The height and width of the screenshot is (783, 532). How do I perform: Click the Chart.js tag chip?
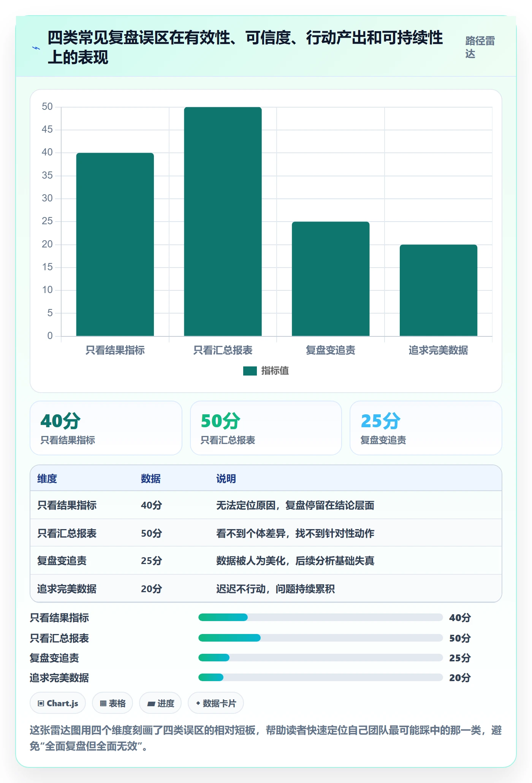pos(58,703)
